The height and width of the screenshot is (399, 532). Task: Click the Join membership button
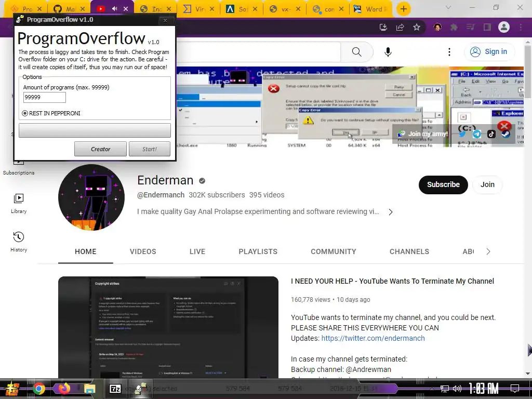pos(487,185)
